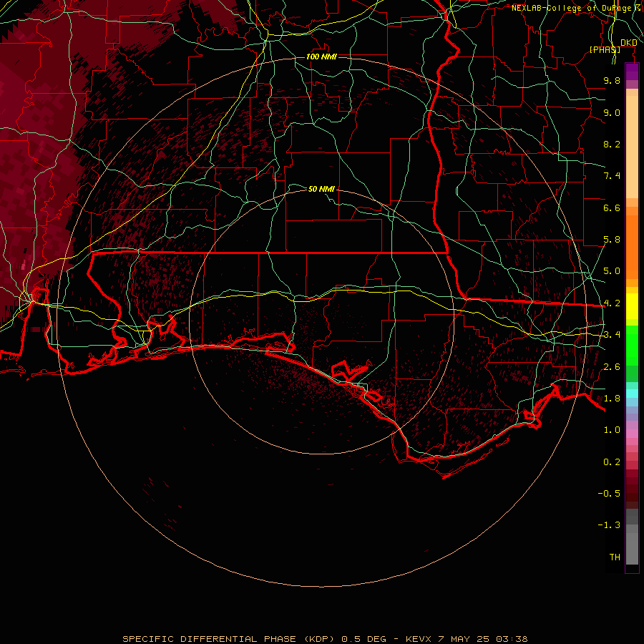This screenshot has height=644, width=644.
Task: Click the KEVX 7 MAY 25 03:38 timestamp
Action: tap(467, 639)
